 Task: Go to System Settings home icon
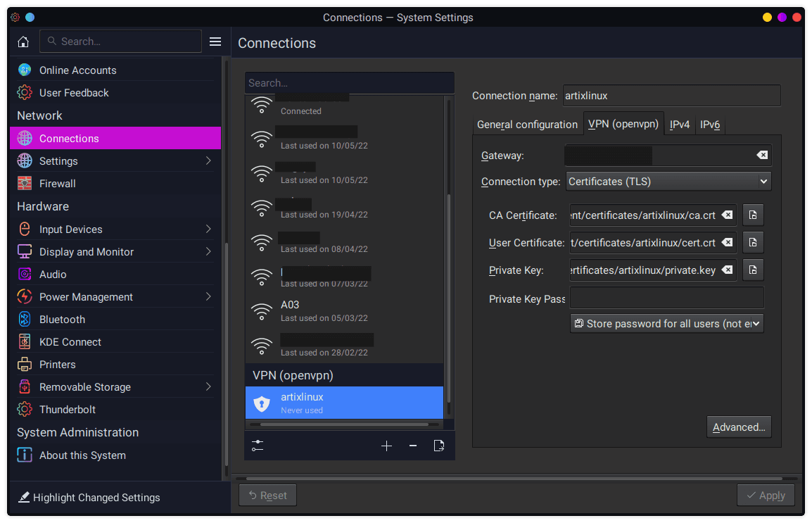[x=23, y=42]
